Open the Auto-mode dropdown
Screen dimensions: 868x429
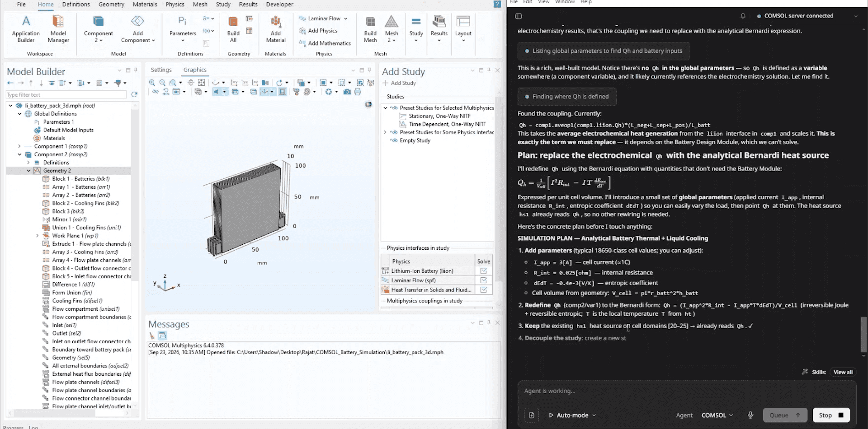tap(572, 415)
